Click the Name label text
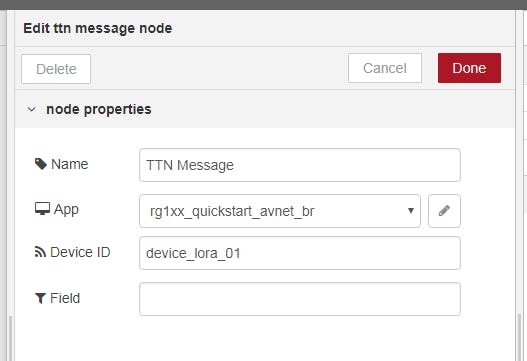This screenshot has width=527, height=361. 70,164
